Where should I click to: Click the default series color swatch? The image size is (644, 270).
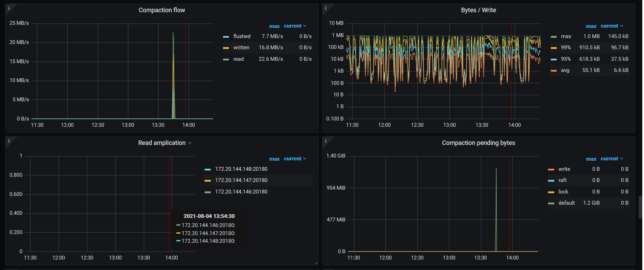tap(551, 203)
